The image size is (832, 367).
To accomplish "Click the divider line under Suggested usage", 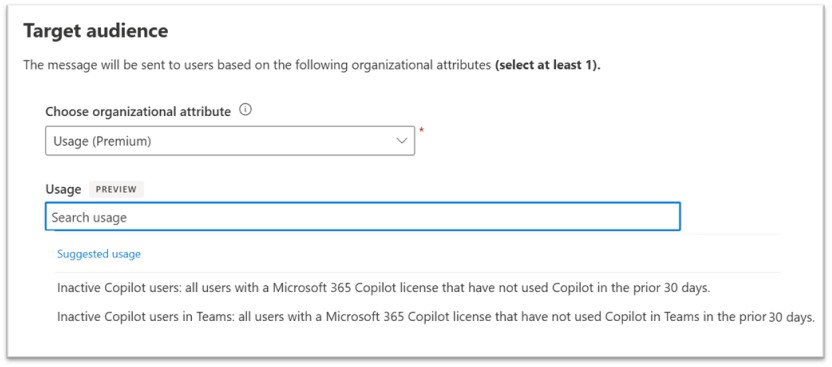I will [418, 273].
